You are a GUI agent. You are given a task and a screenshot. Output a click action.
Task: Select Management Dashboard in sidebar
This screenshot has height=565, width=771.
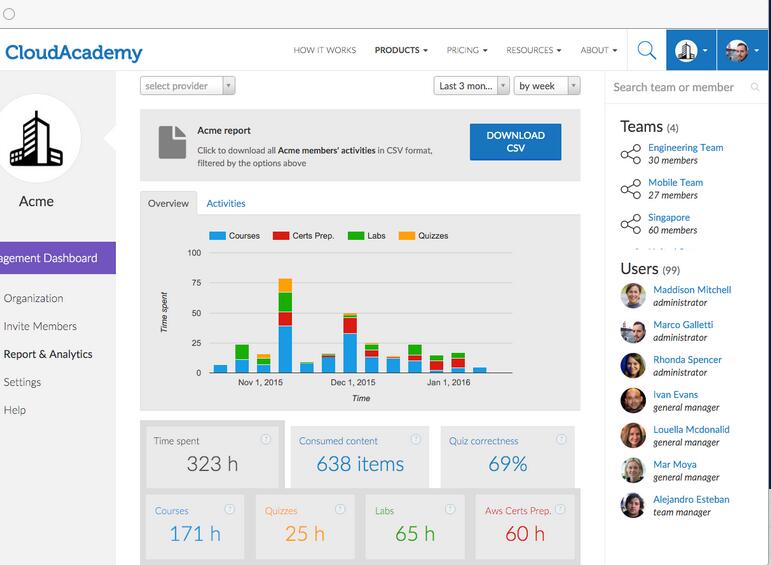click(x=58, y=258)
